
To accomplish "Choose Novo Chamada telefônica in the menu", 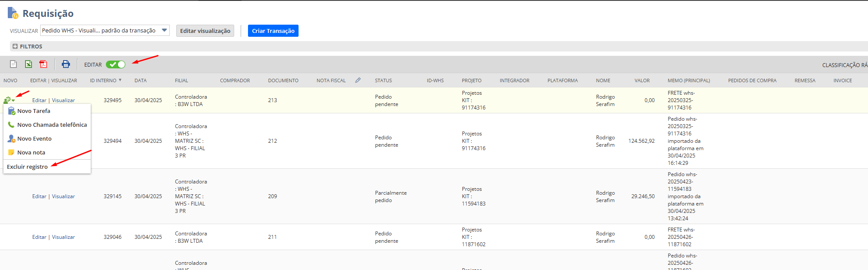I will tap(52, 125).
